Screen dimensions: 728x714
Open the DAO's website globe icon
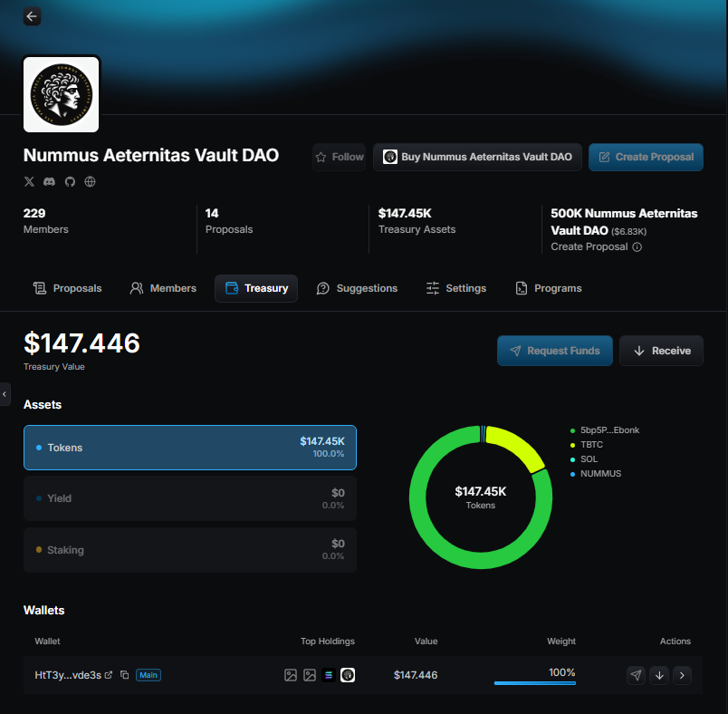tap(90, 181)
